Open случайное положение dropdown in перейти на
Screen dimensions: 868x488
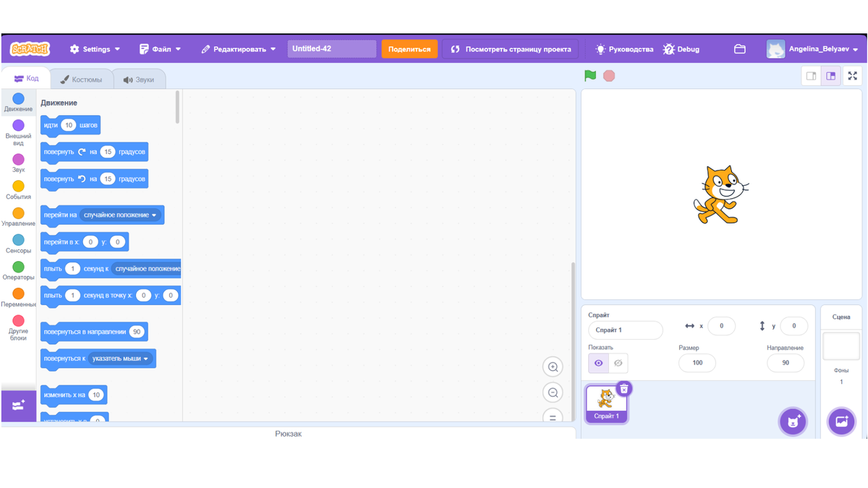point(120,215)
